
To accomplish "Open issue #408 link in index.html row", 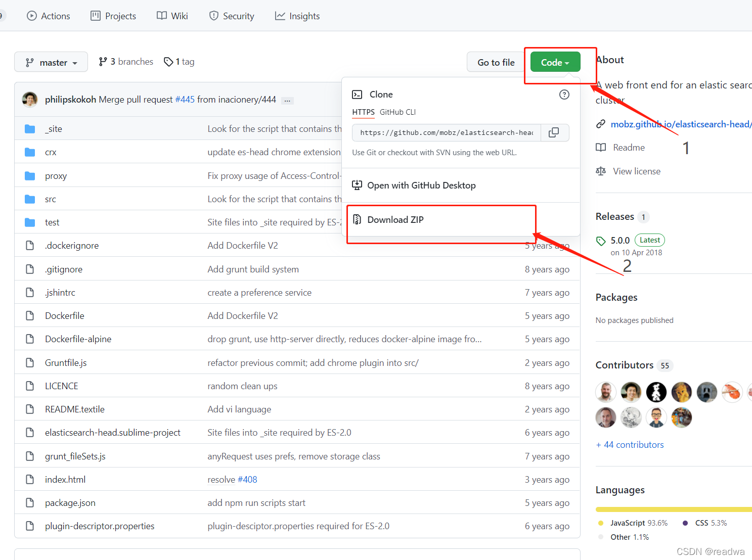I will [247, 480].
